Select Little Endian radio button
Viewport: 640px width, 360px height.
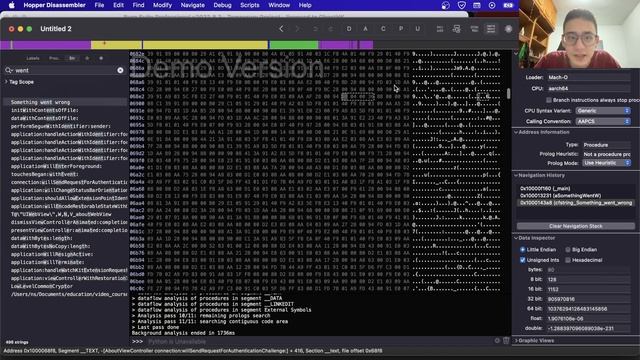click(x=522, y=249)
